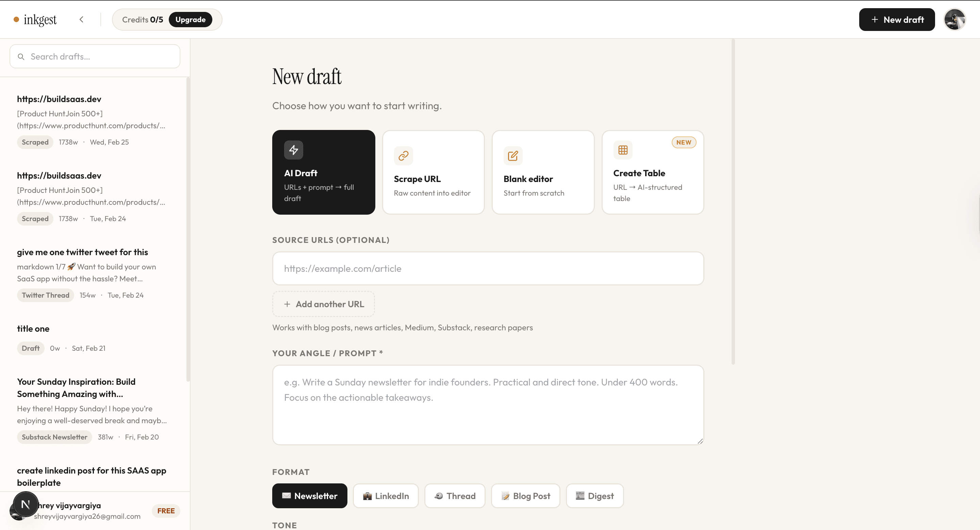Click the Newsletter envelope icon

(x=285, y=496)
